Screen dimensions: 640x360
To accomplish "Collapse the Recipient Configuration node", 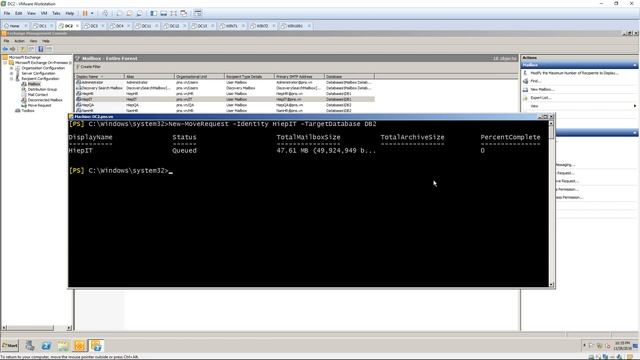I will coord(11,79).
